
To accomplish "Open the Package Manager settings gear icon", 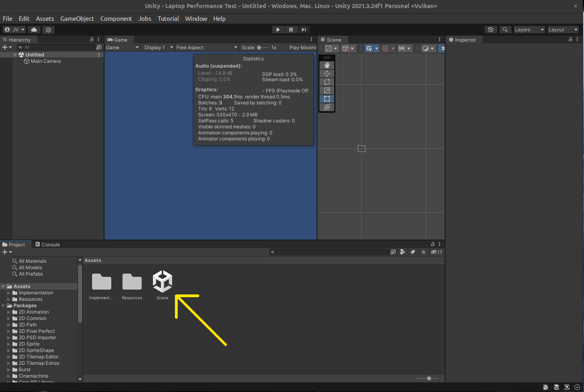I will point(48,30).
